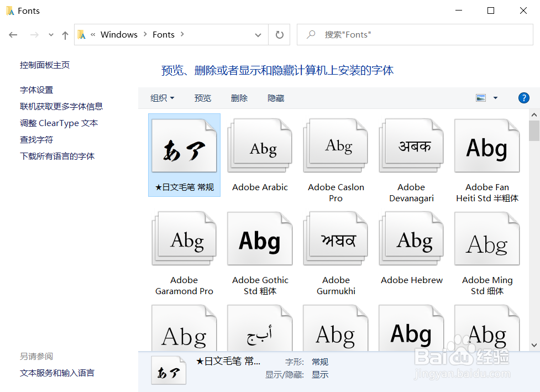Click the Windows path segment

coord(119,34)
